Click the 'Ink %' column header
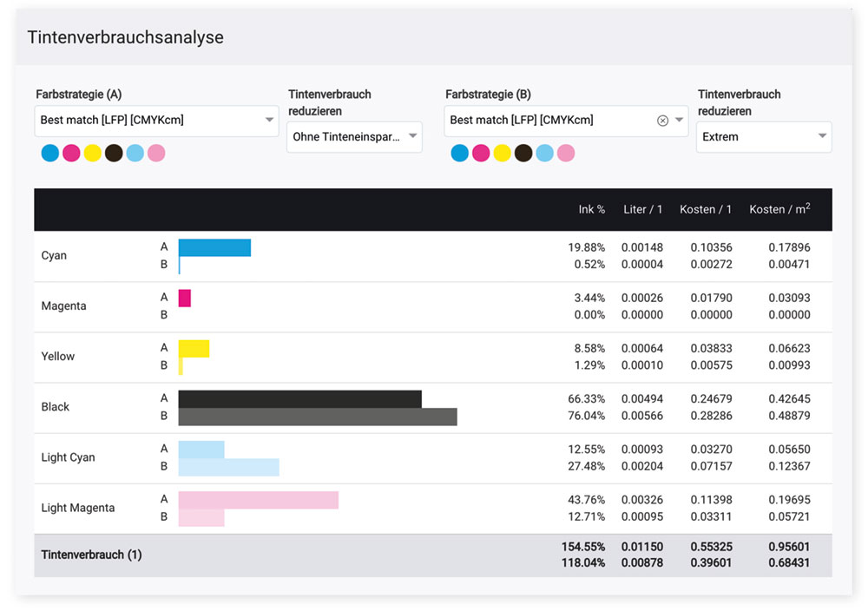Screen dimensions: 868x611 click(591, 210)
